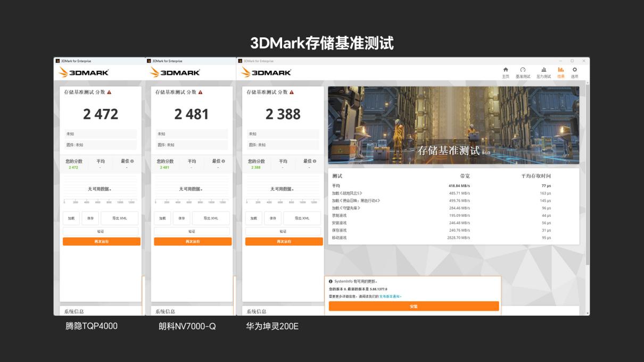Open the 发布版本通知 release notes link
The height and width of the screenshot is (362, 644).
coord(390,296)
